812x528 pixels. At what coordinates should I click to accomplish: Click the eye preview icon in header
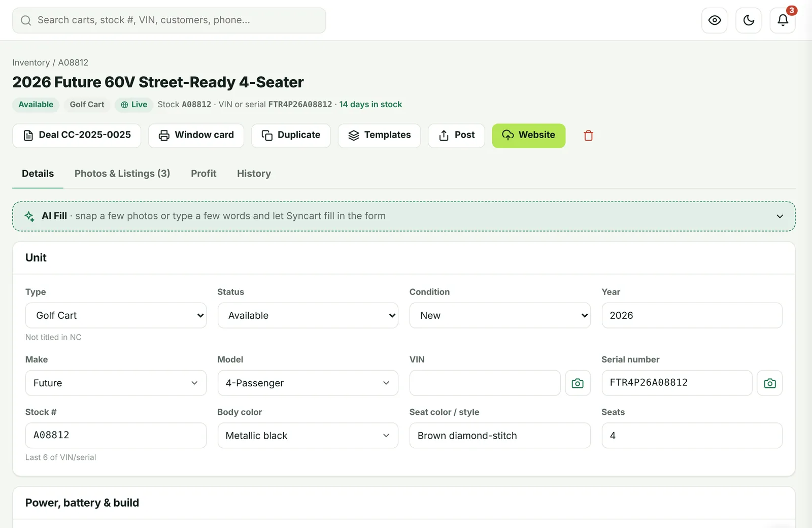(715, 20)
